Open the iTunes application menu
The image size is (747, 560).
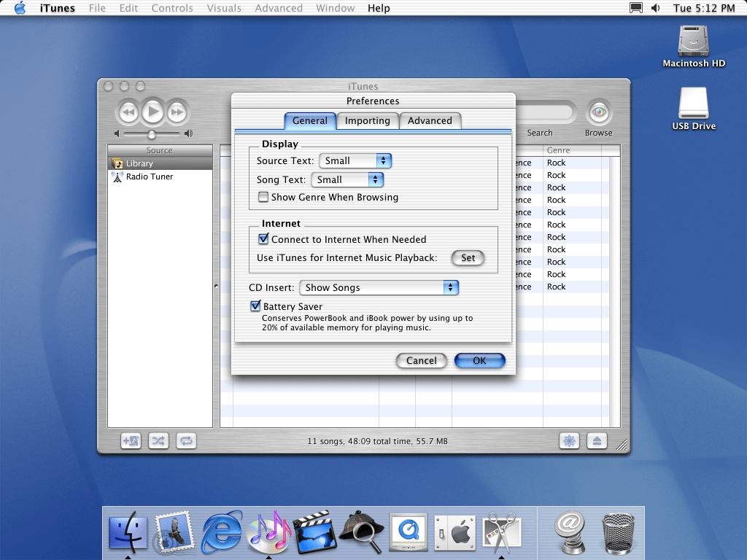tap(57, 8)
